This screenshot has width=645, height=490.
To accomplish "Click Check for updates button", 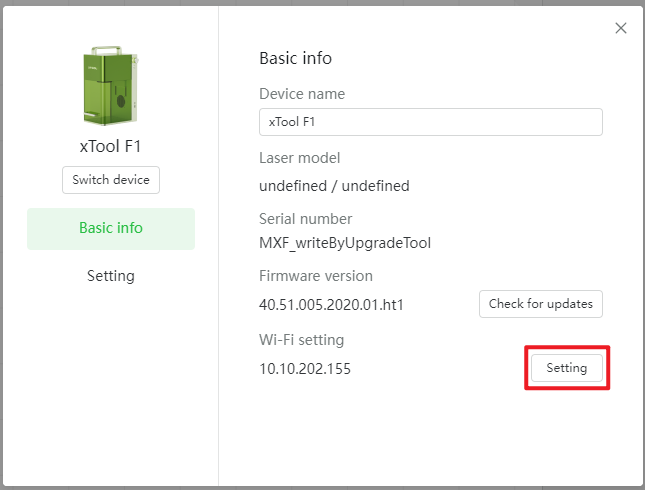I will click(x=541, y=304).
